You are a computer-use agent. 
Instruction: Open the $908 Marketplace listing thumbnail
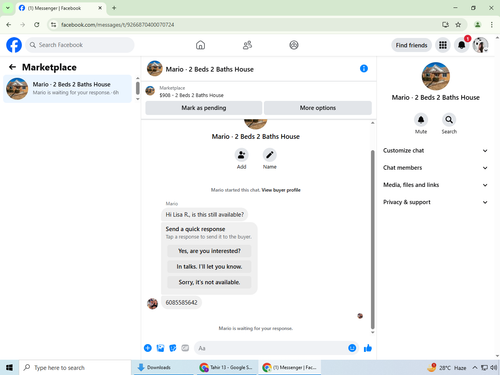click(x=150, y=91)
